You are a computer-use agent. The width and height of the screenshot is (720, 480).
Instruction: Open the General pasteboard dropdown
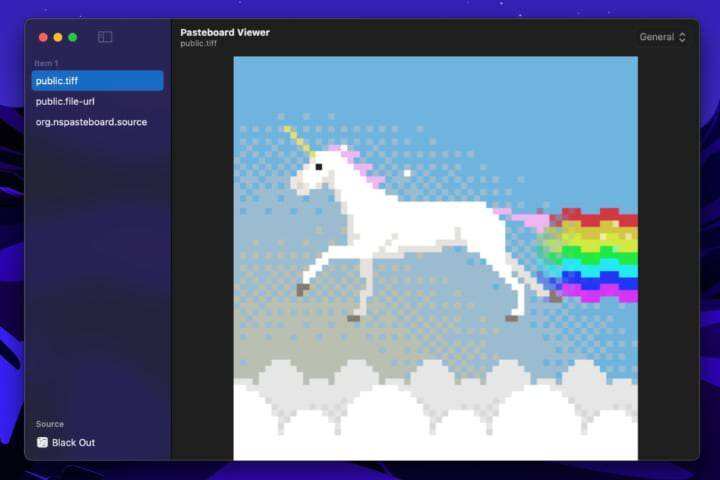[663, 37]
